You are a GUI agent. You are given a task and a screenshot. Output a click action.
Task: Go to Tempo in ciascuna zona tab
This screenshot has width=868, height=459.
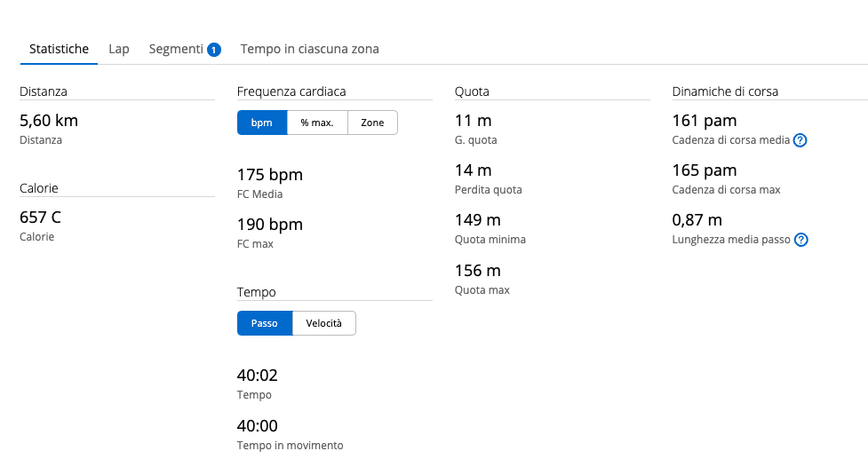[x=309, y=49]
